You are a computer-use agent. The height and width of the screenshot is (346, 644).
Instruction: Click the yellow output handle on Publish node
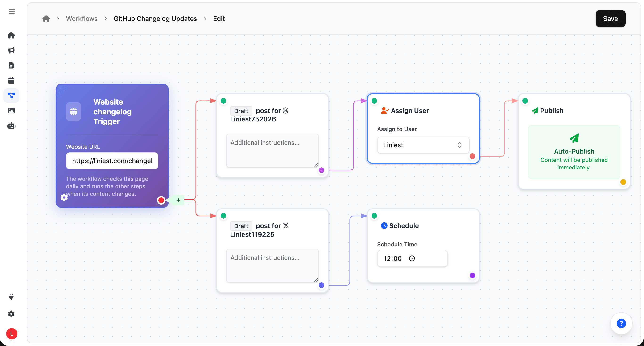(623, 182)
